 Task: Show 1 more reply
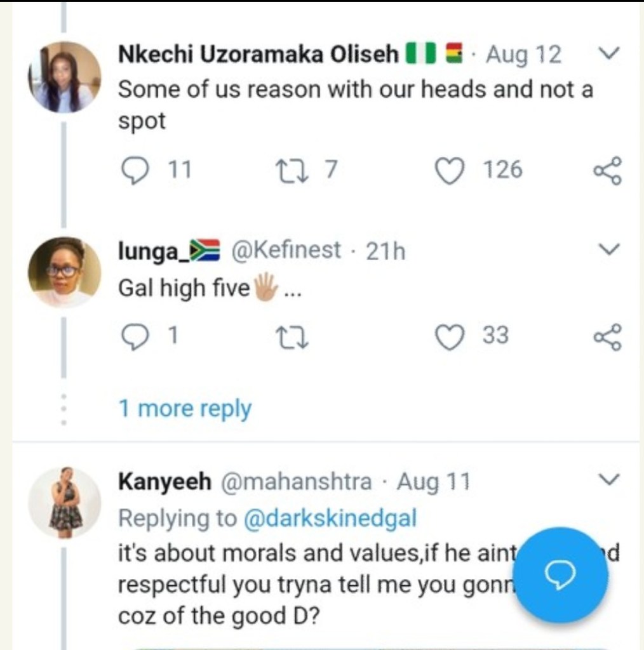(185, 409)
